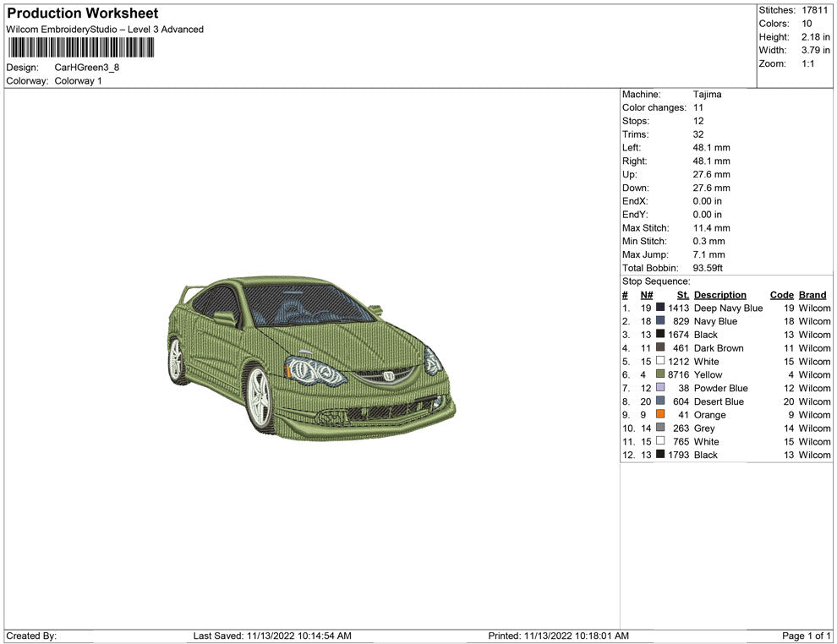Click the Deep Navy Blue color swatch
Screen dimensions: 837x644
click(660, 308)
